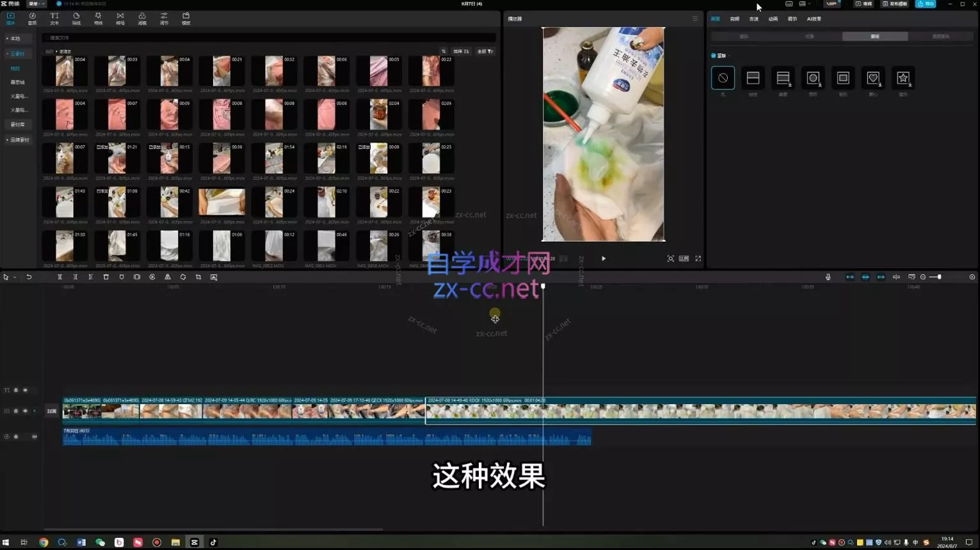Open the 转场 transitions panel
980x550 pixels.
tap(120, 19)
